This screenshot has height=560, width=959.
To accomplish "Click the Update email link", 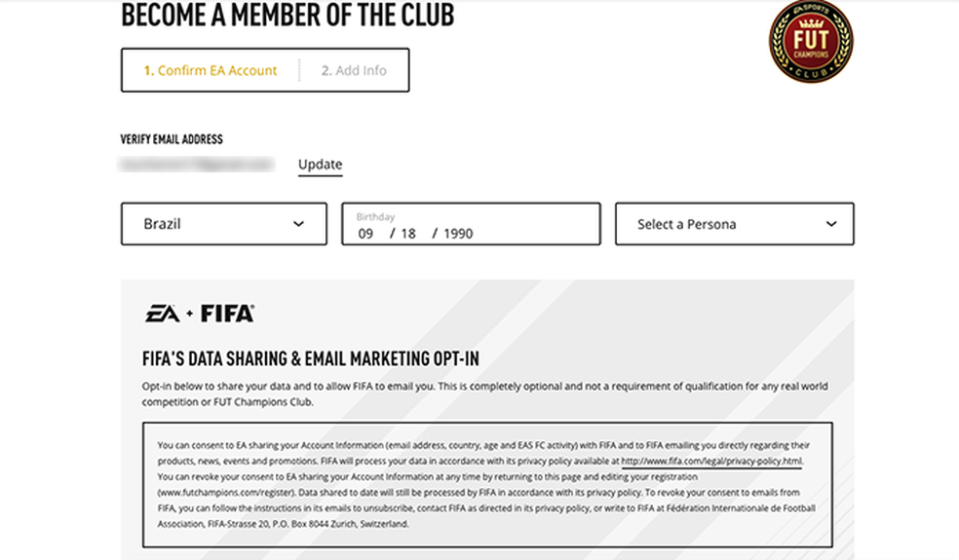I will tap(320, 165).
